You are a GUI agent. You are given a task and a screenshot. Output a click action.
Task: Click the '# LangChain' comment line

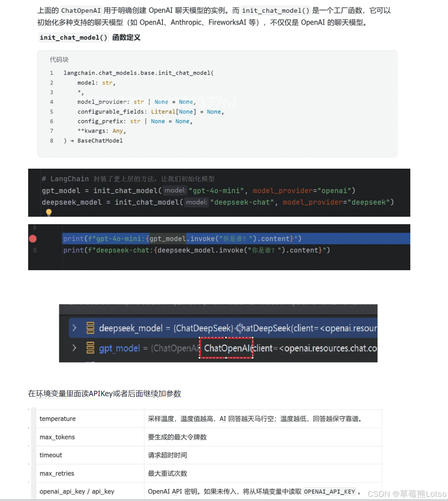click(x=128, y=179)
